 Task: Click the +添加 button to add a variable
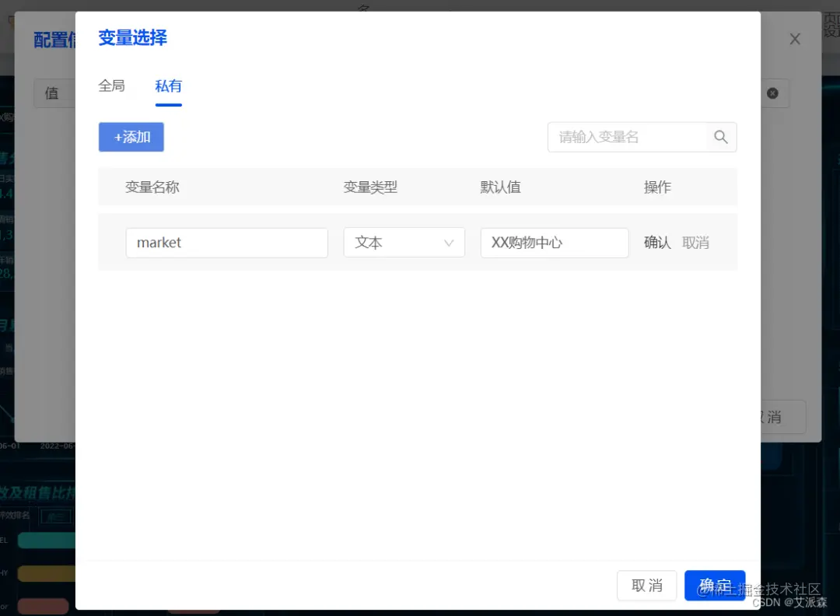[x=131, y=137]
